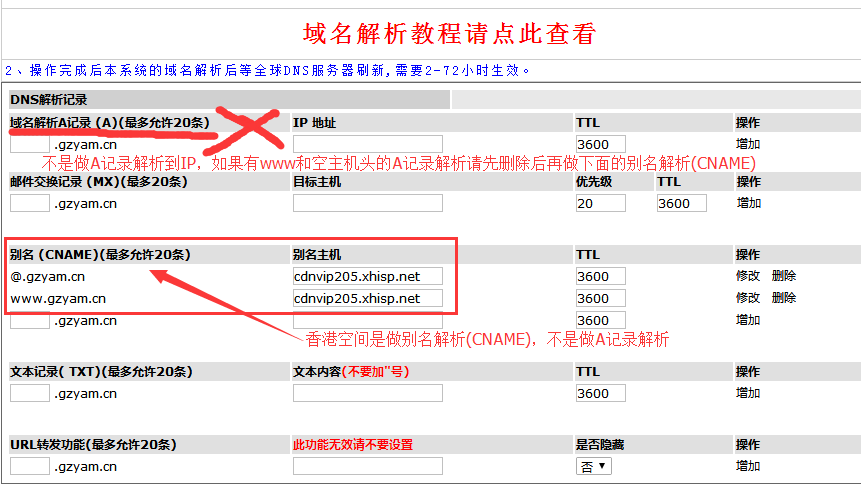Click alias host field for www.gzyam.cn

coord(367,298)
